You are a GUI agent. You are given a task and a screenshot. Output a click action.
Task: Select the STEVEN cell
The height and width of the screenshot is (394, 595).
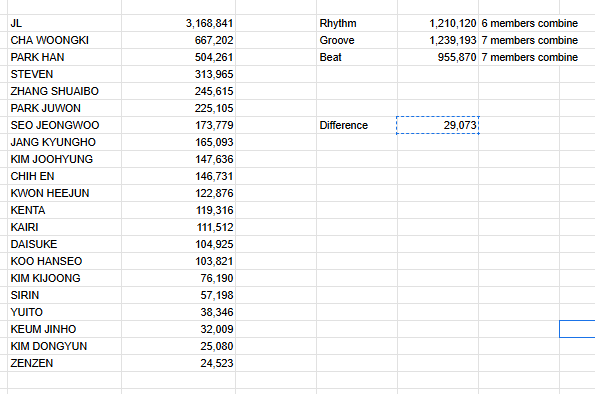[65, 74]
